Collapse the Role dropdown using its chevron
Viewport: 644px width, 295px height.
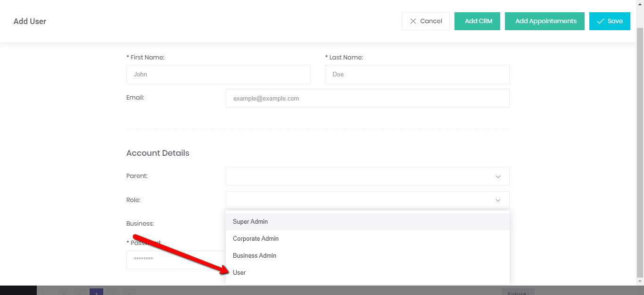pos(498,200)
